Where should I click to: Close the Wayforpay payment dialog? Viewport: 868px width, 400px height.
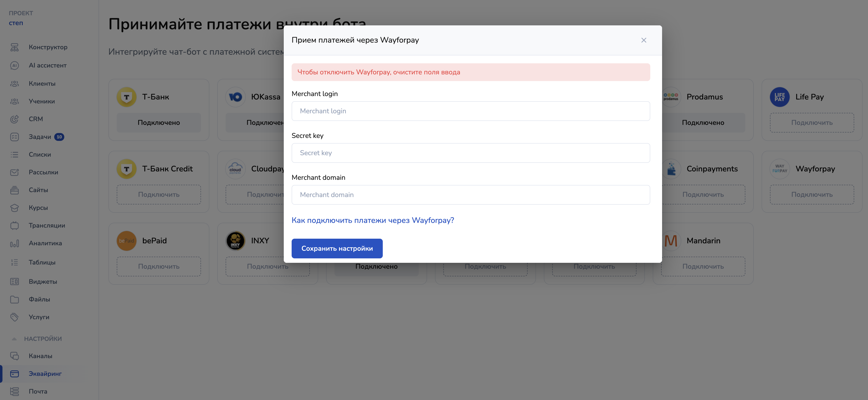tap(643, 40)
